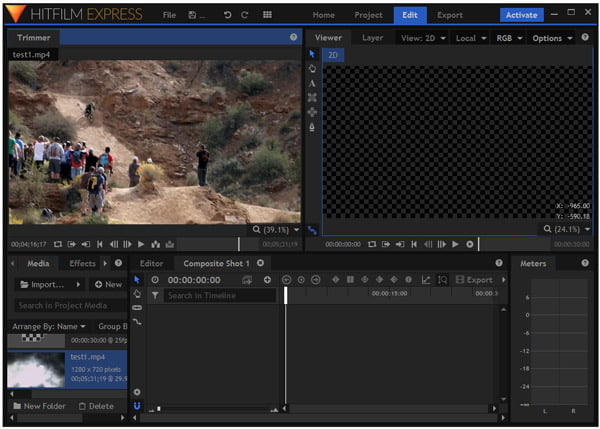The image size is (600, 429).
Task: Click the New Folder button
Action: tap(40, 406)
